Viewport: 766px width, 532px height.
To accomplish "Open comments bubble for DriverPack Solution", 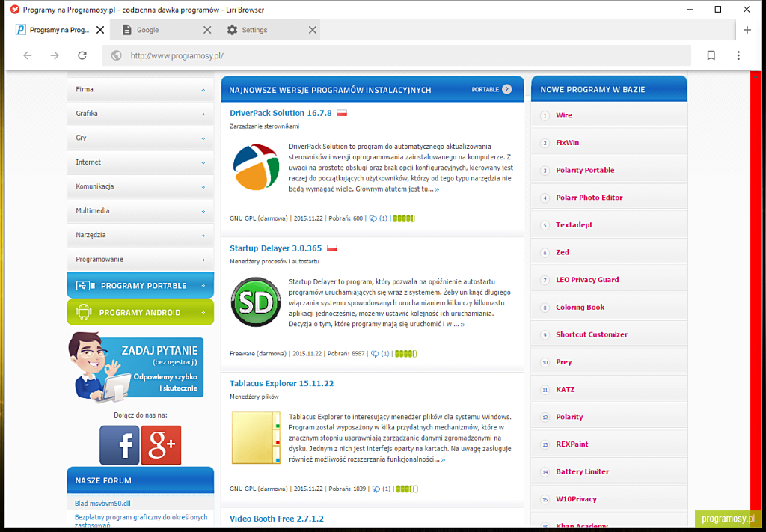I will point(373,218).
